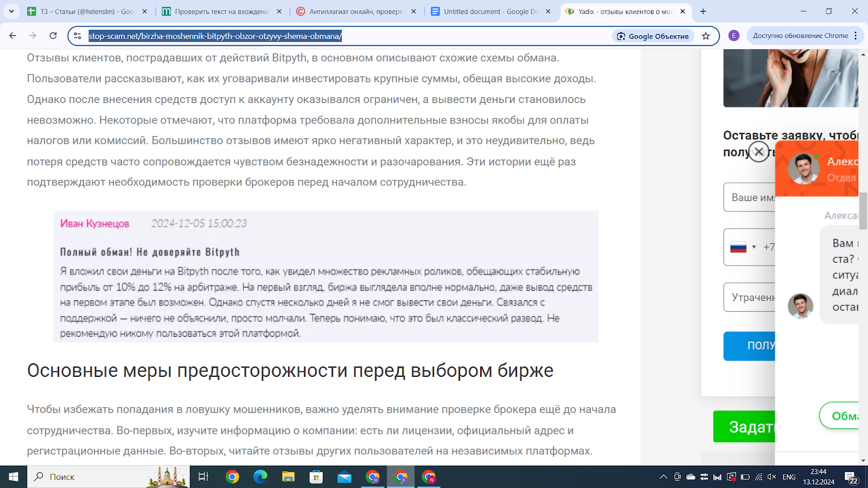Open Task View on the taskbar

pyautogui.click(x=203, y=477)
